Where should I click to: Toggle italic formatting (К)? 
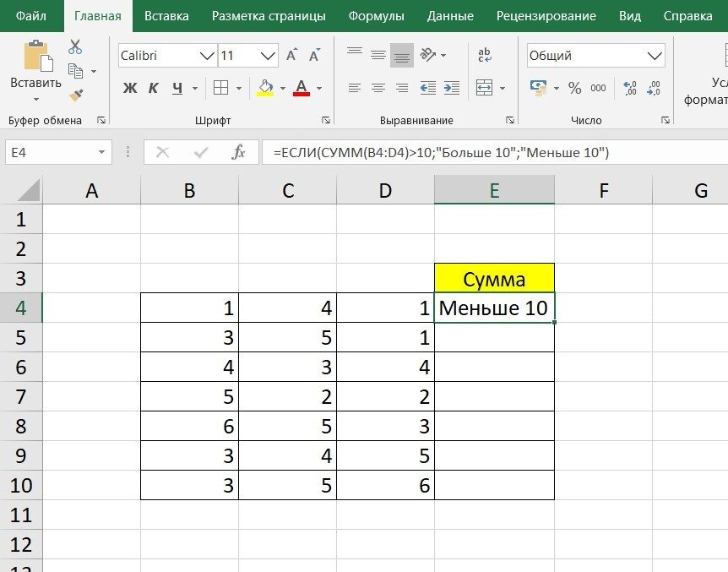click(x=154, y=88)
